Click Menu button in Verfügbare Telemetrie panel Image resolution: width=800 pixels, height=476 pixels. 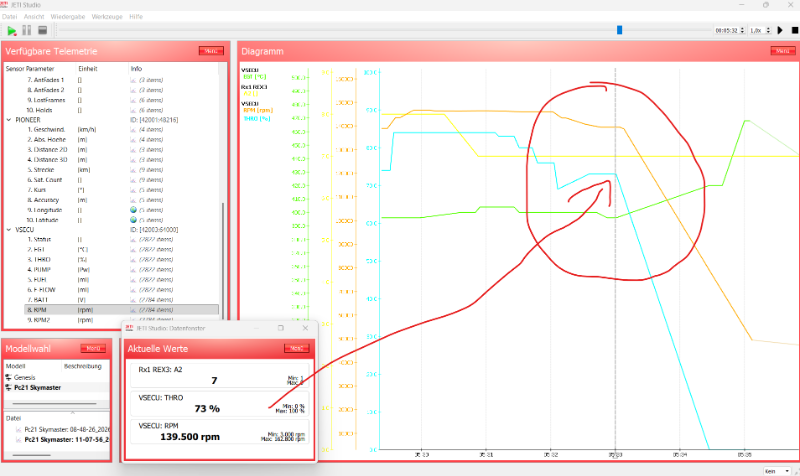(x=211, y=51)
